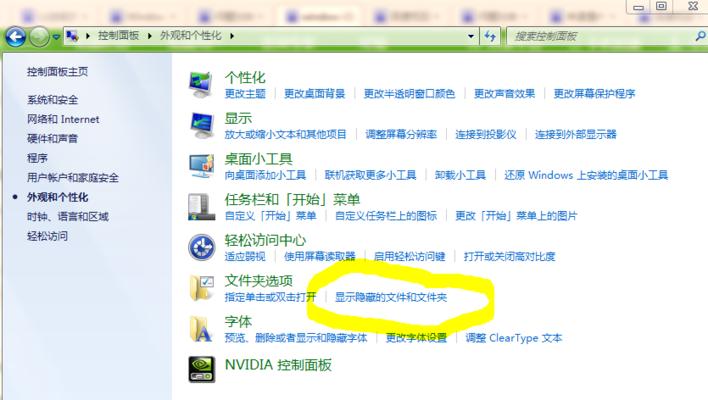Click the 更改声音效果 link
Image resolution: width=708 pixels, height=400 pixels.
pyautogui.click(x=504, y=93)
